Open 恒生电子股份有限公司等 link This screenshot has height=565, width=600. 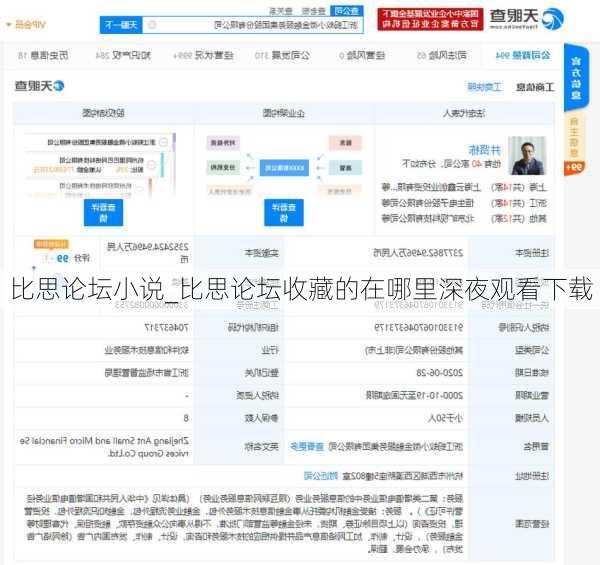(x=427, y=203)
